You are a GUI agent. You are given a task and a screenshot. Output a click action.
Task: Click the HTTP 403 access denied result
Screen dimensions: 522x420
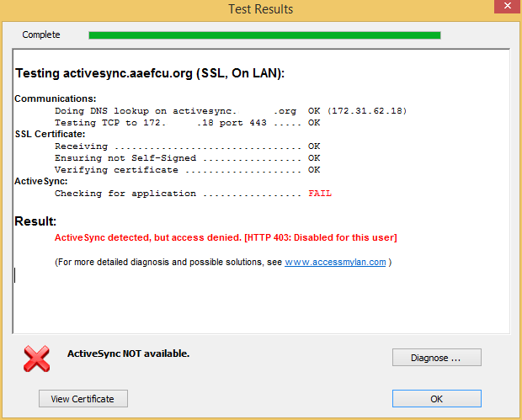(226, 237)
